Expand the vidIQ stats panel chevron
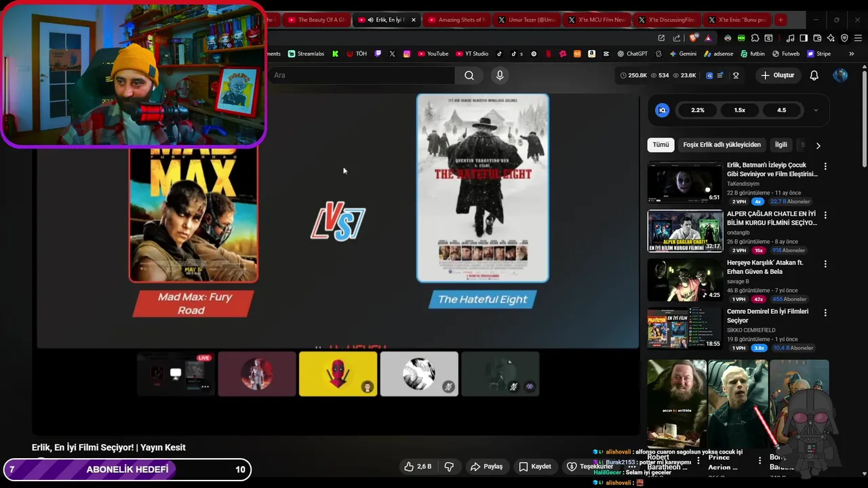The width and height of the screenshot is (868, 488). pos(815,110)
